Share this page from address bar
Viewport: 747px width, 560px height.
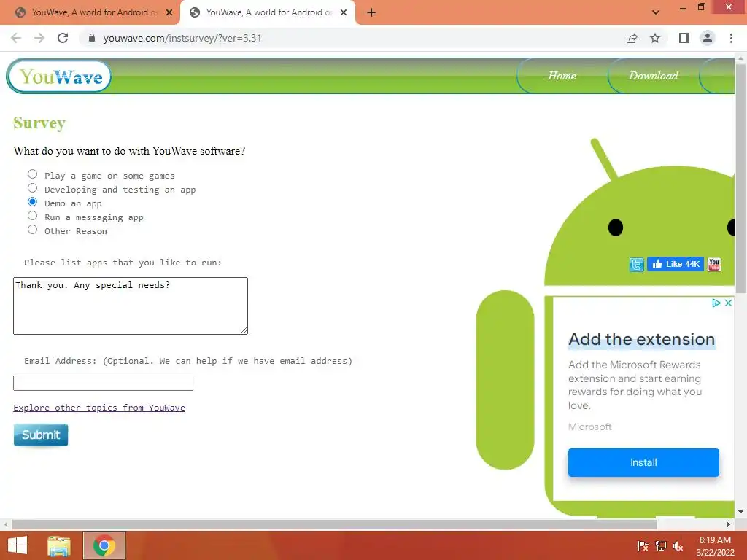point(632,38)
